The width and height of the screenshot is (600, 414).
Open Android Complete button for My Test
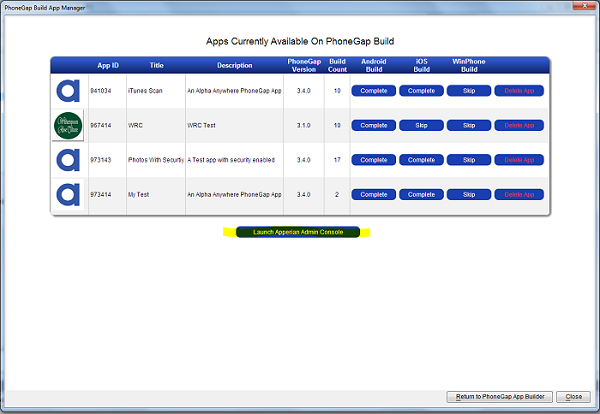click(x=374, y=194)
